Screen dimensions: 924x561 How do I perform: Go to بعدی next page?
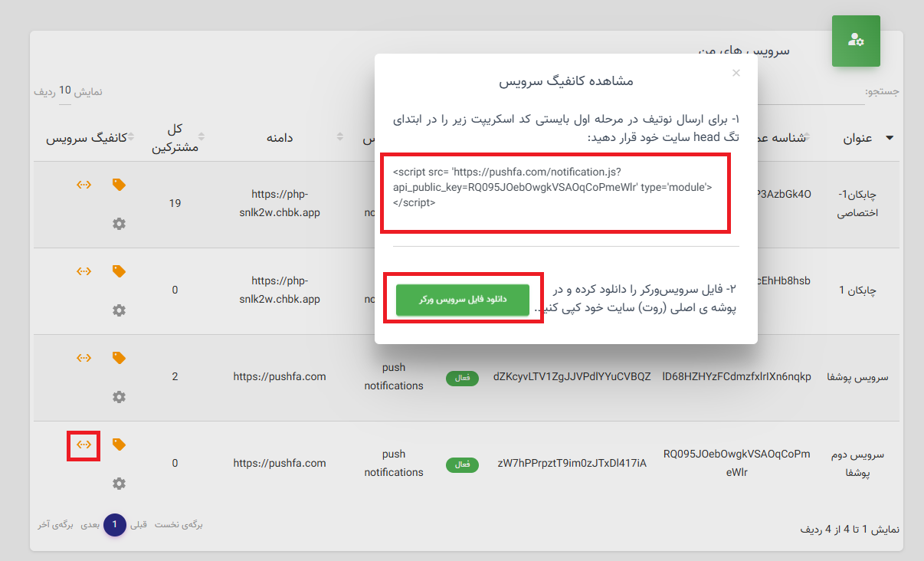point(90,525)
